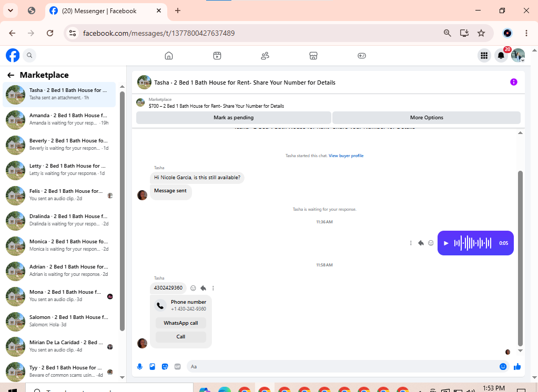This screenshot has height=392, width=538.
Task: Attach a photo using the image icon
Action: point(153,367)
